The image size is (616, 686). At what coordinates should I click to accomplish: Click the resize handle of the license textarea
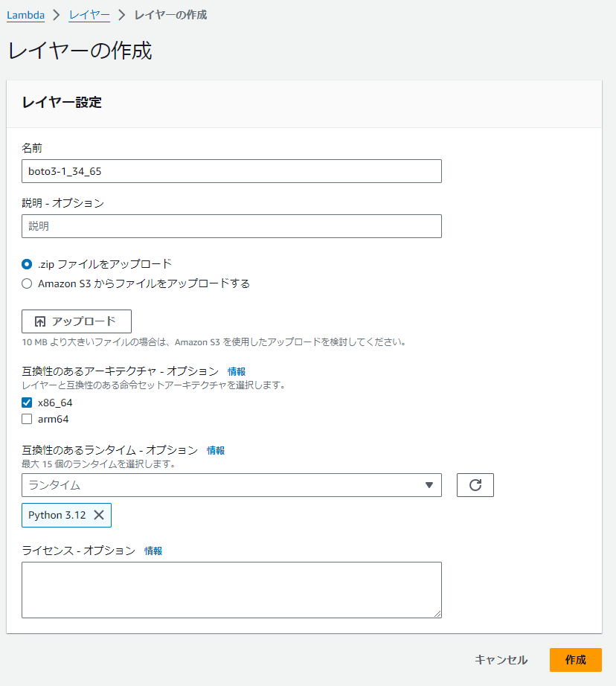[x=437, y=612]
